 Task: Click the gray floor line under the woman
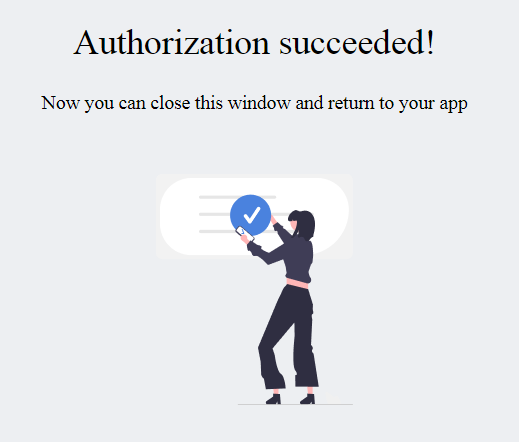(295, 404)
